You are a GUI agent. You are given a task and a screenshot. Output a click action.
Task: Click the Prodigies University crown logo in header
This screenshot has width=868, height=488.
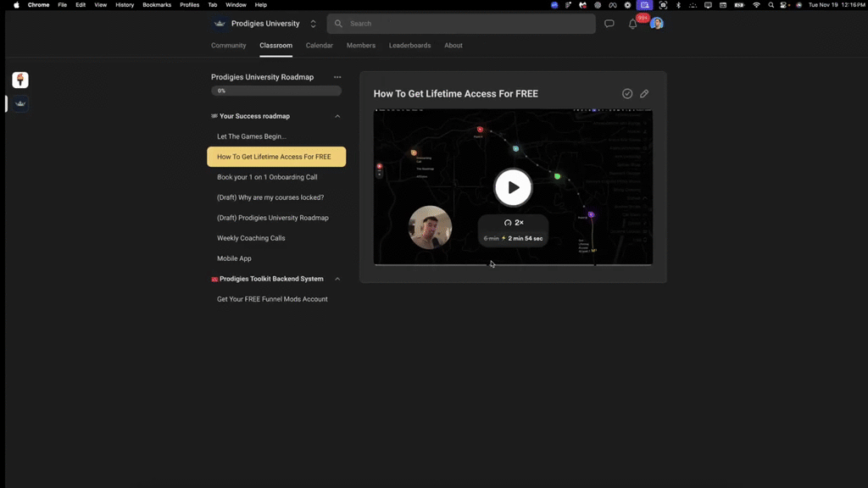click(x=220, y=23)
